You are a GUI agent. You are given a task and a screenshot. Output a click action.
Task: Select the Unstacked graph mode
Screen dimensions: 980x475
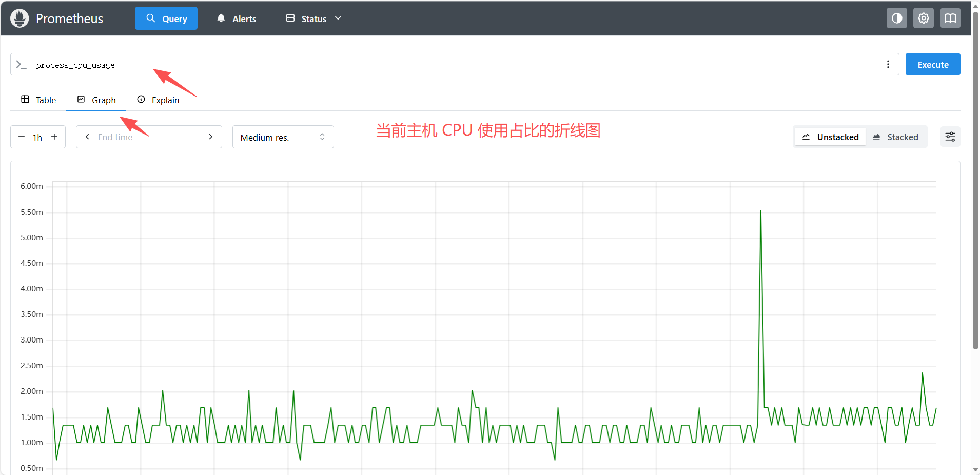(830, 137)
